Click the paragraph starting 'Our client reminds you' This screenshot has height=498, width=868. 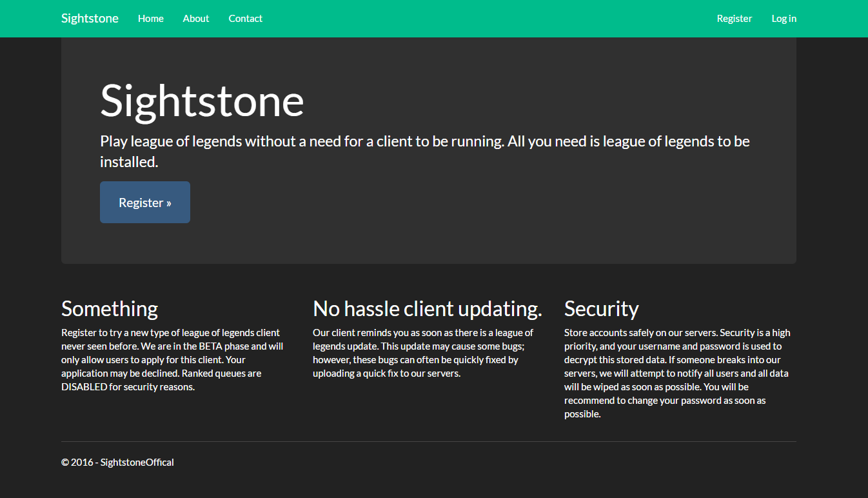423,353
